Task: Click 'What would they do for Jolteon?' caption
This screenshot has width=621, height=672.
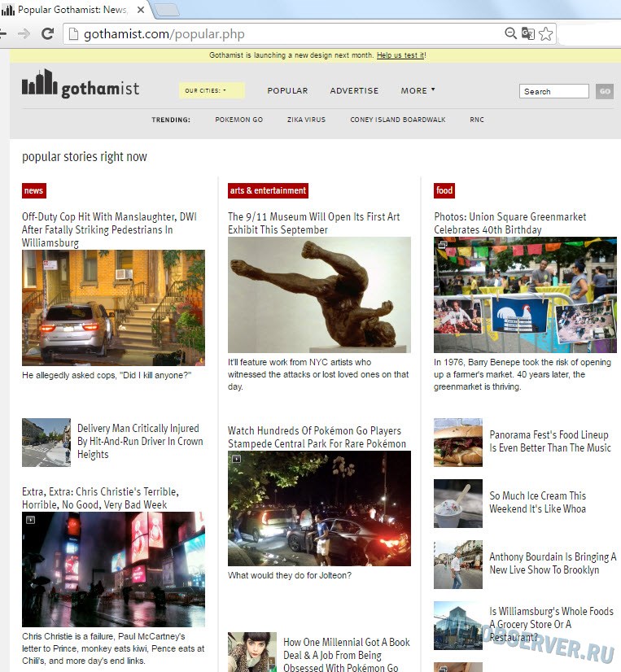Action: click(x=290, y=575)
